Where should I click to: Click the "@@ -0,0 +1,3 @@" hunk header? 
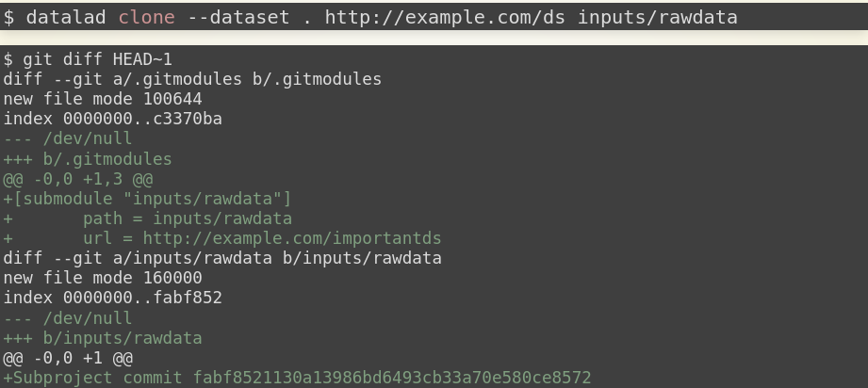click(77, 179)
